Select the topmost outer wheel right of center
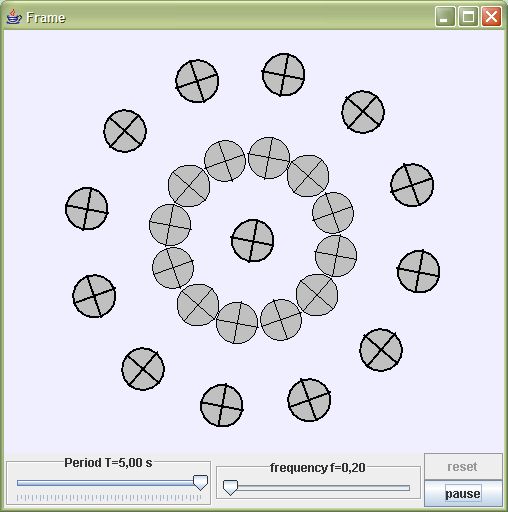Viewport: 508px width, 512px height. [x=283, y=75]
